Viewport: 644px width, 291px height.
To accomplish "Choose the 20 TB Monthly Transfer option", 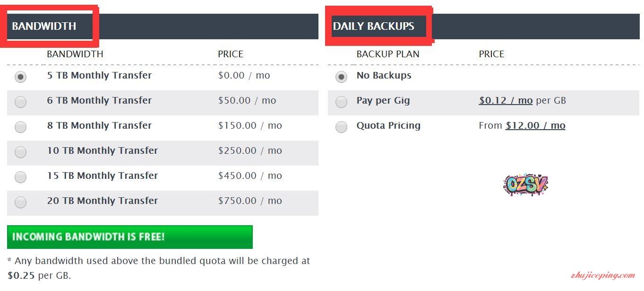I will point(20,202).
